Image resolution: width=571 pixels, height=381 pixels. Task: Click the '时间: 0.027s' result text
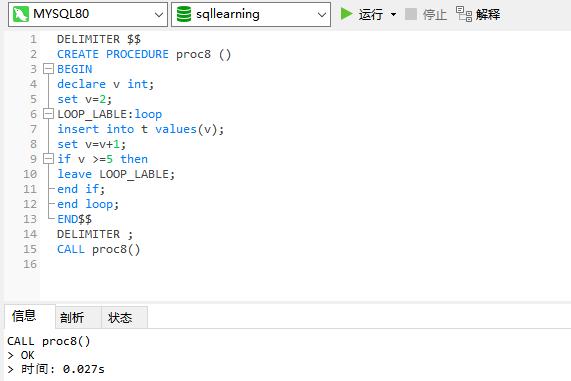[x=63, y=369]
